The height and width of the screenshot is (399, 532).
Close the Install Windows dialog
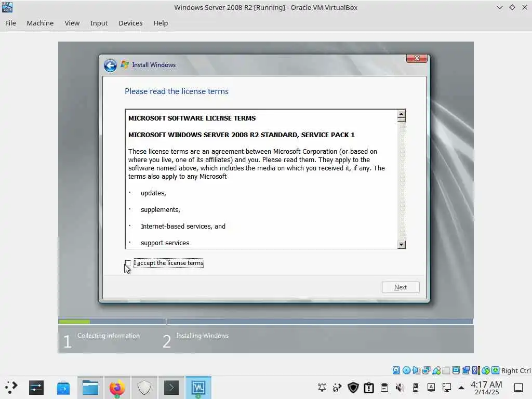pos(417,58)
